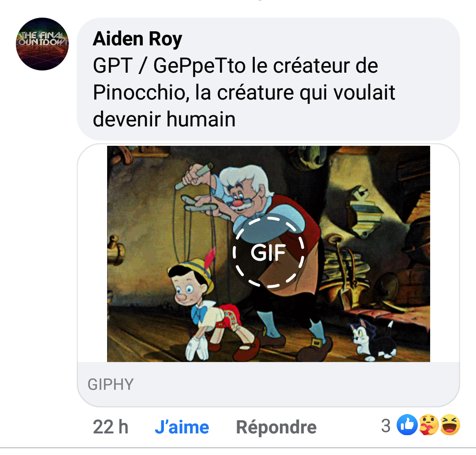
Task: Click the laughing haha reaction icon
Action: coord(450,425)
